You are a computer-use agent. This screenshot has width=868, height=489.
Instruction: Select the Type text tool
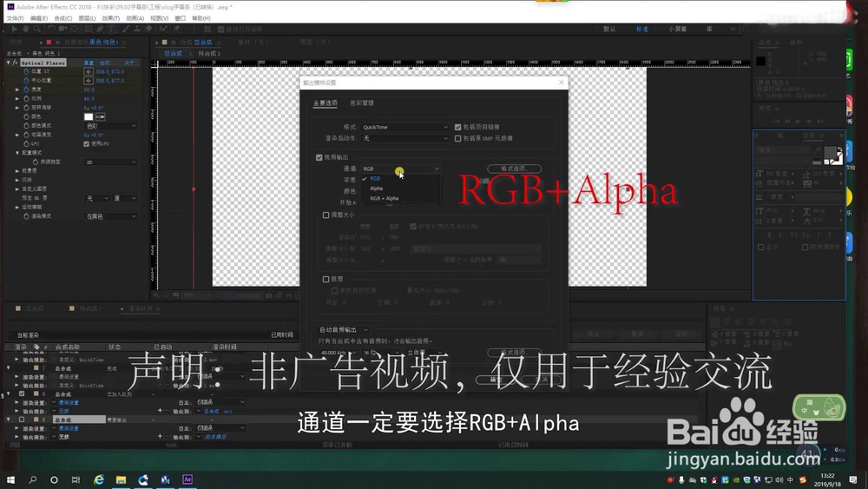point(111,29)
